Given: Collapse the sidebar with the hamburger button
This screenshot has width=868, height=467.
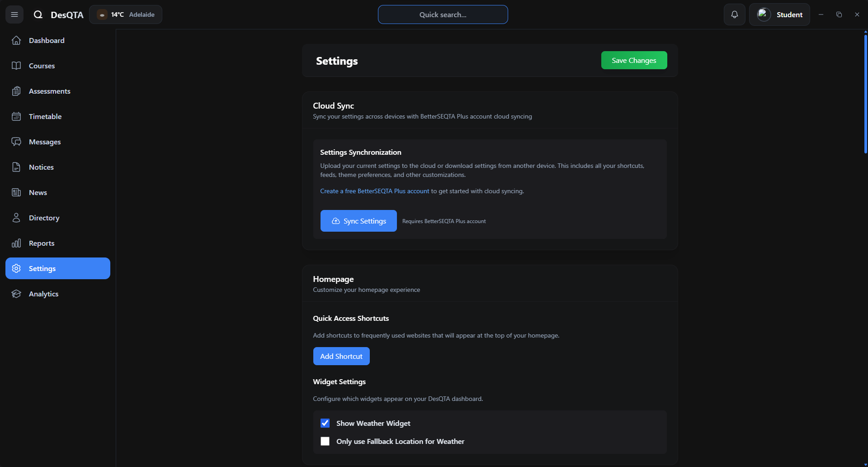Looking at the screenshot, I should pyautogui.click(x=14, y=14).
